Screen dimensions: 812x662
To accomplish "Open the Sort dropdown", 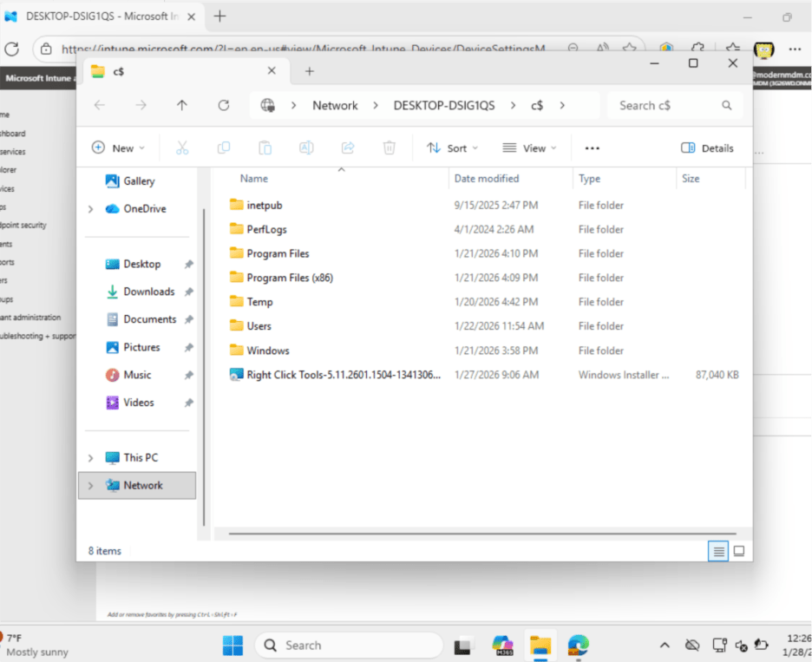I will coord(451,147).
